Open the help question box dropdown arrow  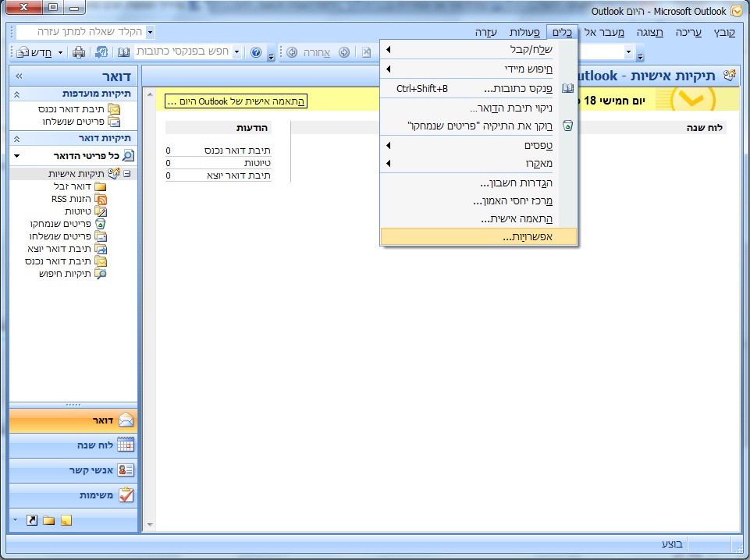pyautogui.click(x=150, y=32)
